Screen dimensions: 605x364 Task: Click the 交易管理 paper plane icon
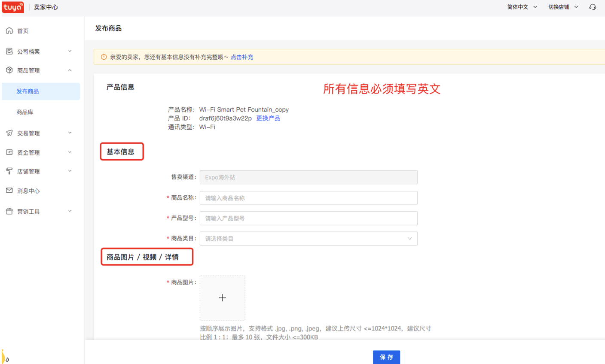click(9, 133)
